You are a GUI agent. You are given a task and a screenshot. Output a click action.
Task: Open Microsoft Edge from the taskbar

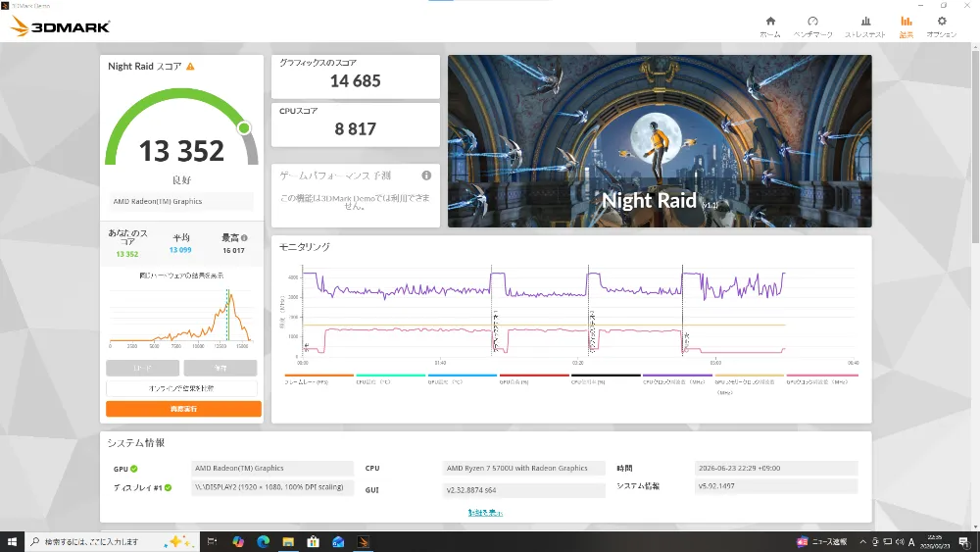(263, 541)
